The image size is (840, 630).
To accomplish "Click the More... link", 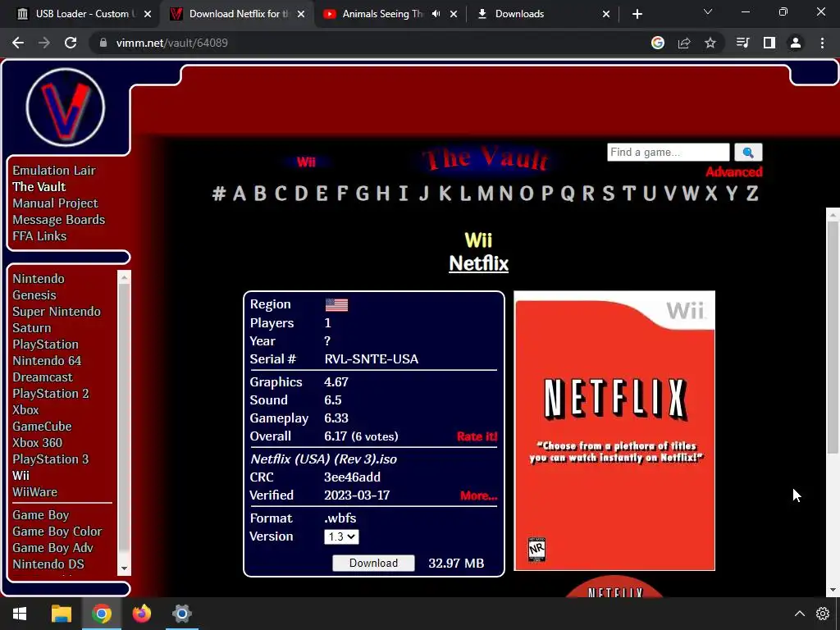I will 478,495.
